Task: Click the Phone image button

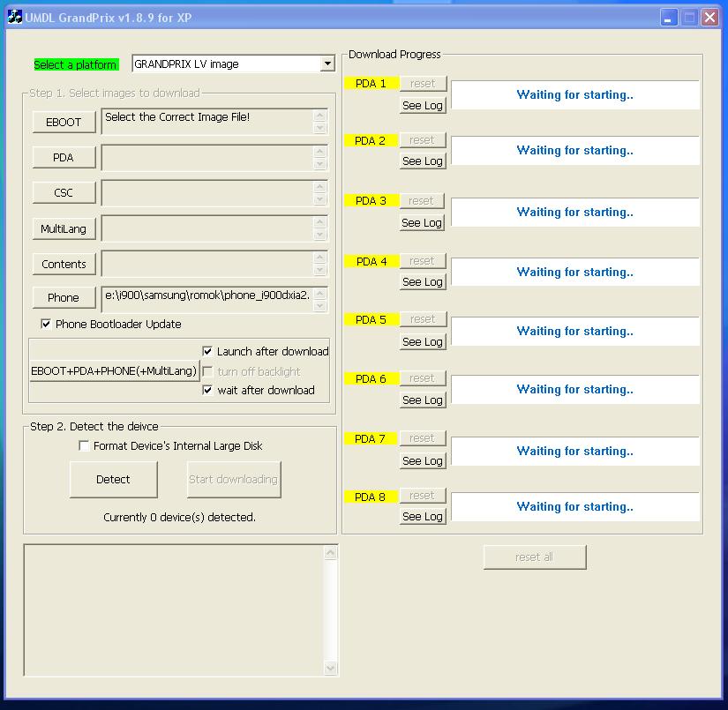Action: pyautogui.click(x=64, y=297)
